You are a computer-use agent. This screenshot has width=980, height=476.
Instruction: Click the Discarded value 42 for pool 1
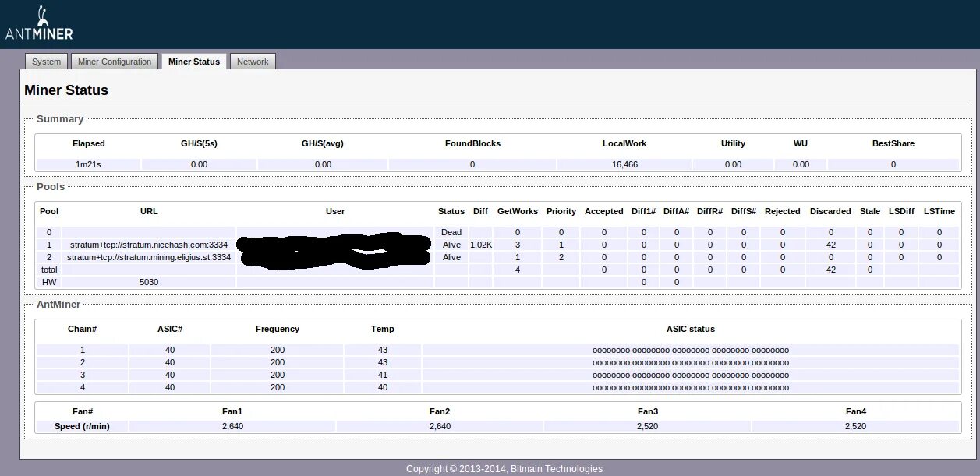tap(831, 245)
